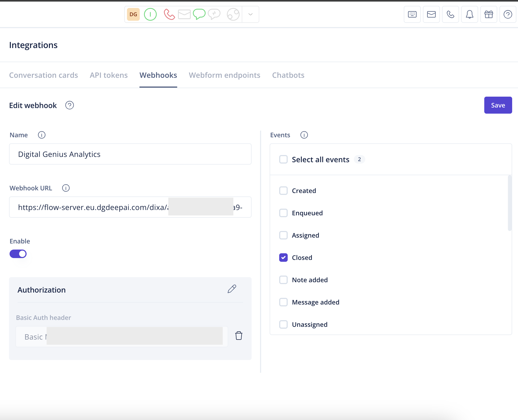The width and height of the screenshot is (518, 420).
Task: Click the red phone channel icon
Action: tap(169, 14)
